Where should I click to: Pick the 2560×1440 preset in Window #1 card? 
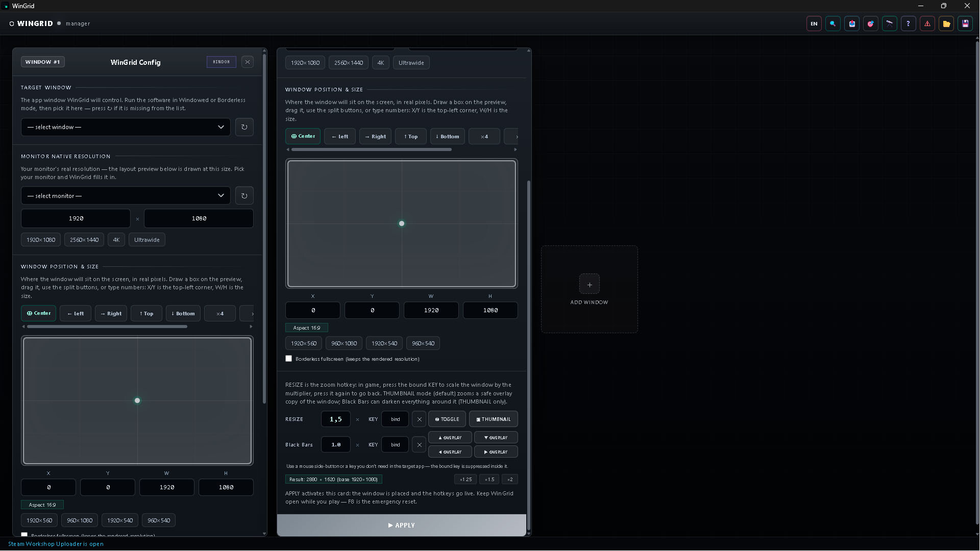pos(84,240)
